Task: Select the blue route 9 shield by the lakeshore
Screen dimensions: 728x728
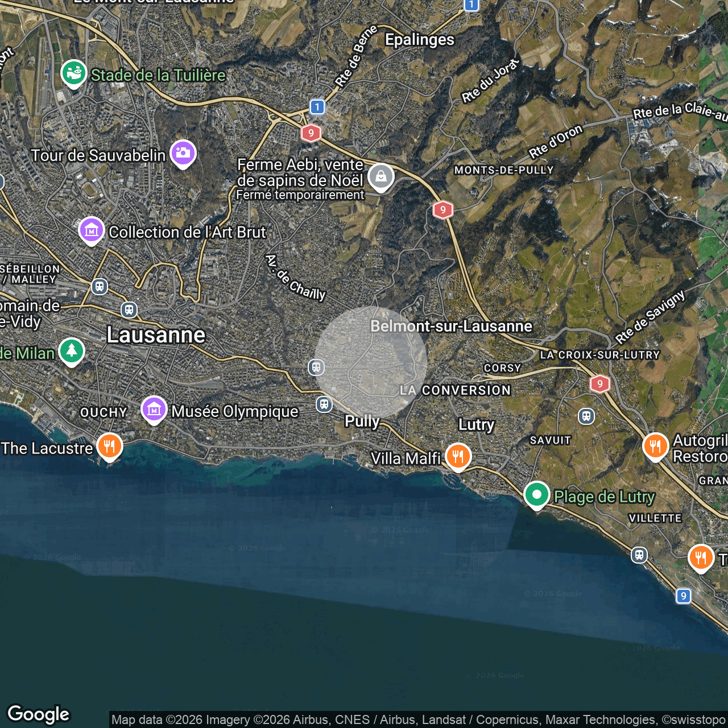Action: (x=684, y=595)
